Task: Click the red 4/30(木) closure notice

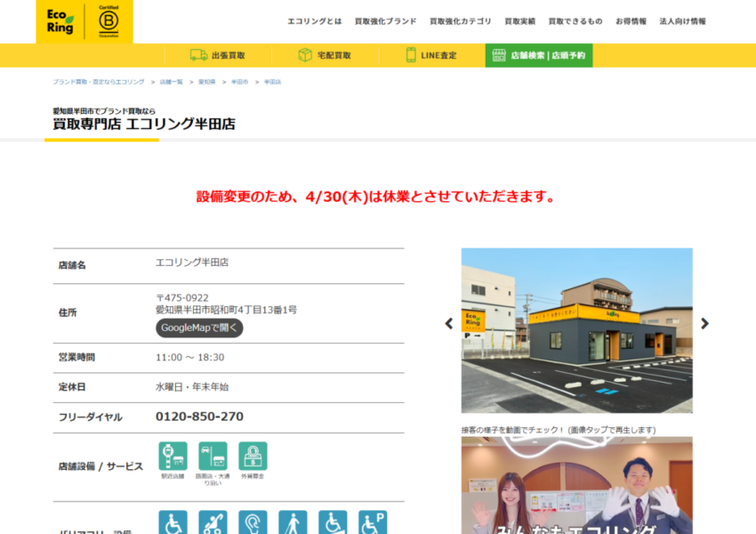Action: [x=375, y=197]
